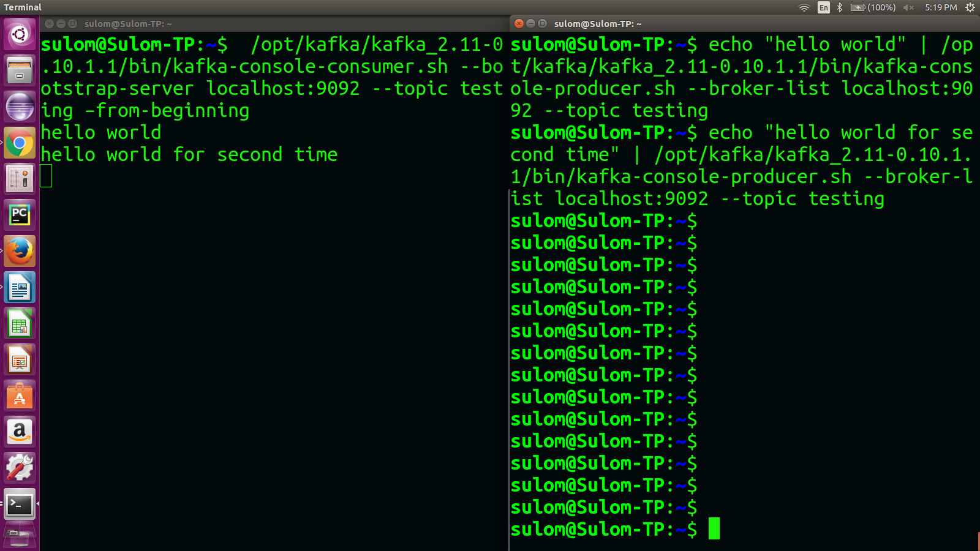This screenshot has height=551, width=980.
Task: Open the Amazon launcher icon
Action: (20, 432)
